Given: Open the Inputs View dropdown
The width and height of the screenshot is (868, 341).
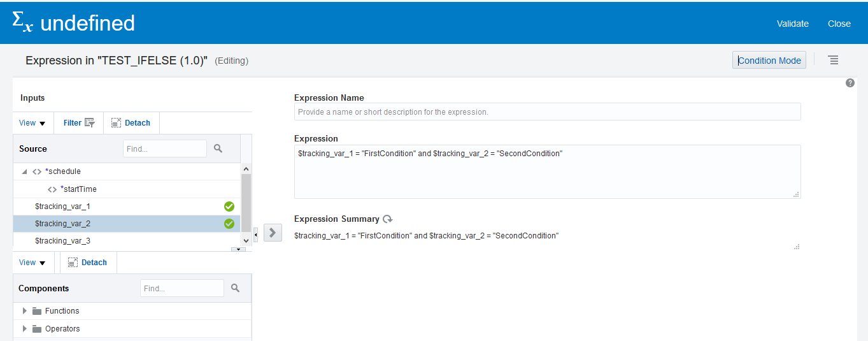Looking at the screenshot, I should point(32,123).
